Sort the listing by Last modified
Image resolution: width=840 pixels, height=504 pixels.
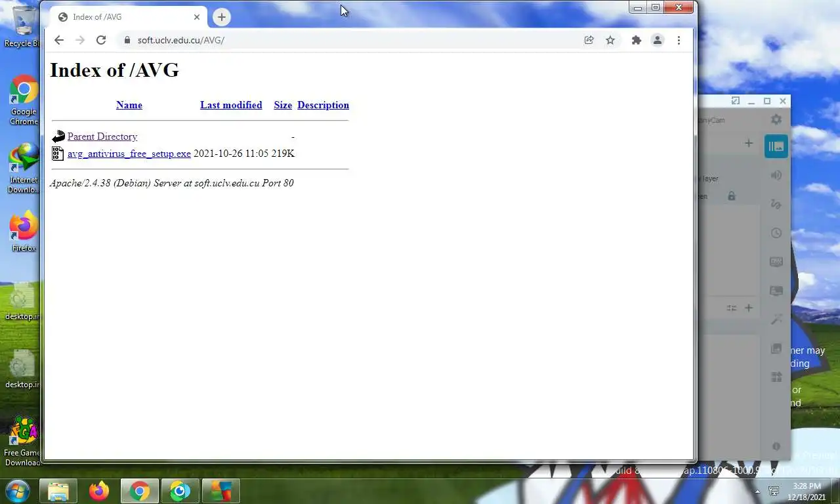point(231,105)
